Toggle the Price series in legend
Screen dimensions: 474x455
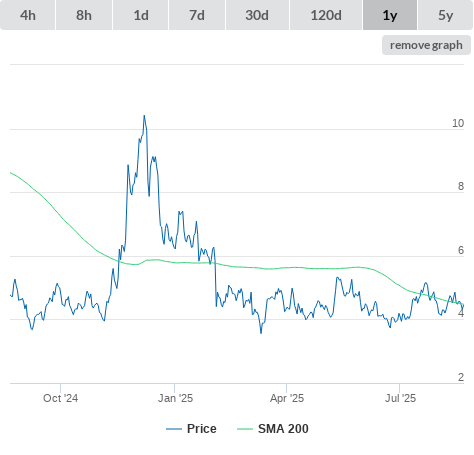tap(202, 429)
